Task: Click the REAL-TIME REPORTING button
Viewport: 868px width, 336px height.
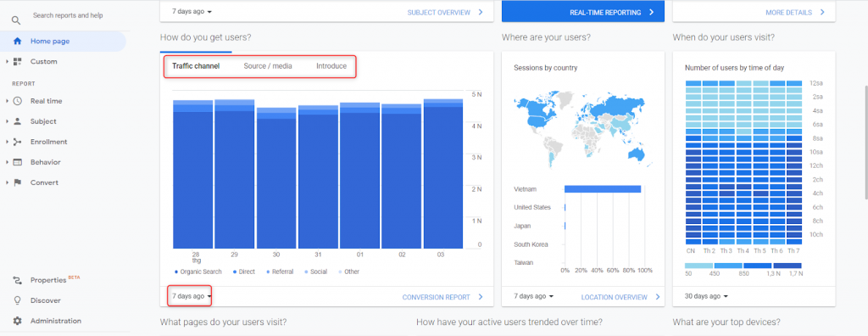Action: click(x=583, y=12)
